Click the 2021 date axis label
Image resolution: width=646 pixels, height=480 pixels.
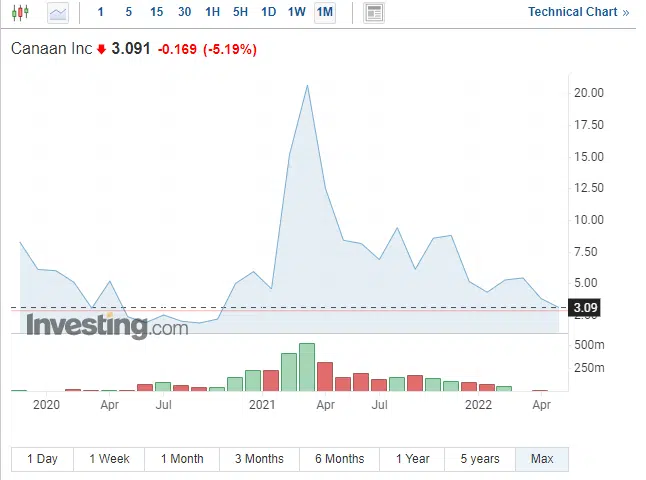point(262,405)
